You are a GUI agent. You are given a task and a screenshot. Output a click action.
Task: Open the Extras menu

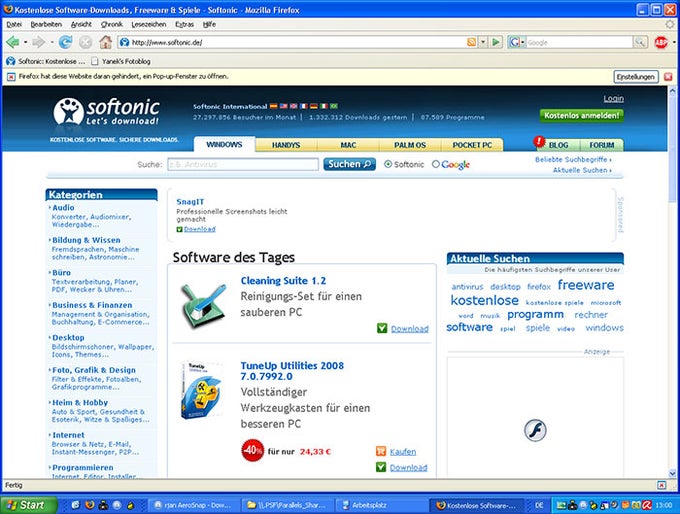(x=184, y=24)
